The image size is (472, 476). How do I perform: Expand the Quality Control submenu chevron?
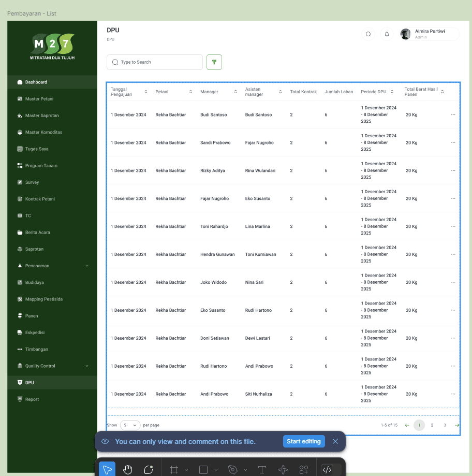[87, 366]
